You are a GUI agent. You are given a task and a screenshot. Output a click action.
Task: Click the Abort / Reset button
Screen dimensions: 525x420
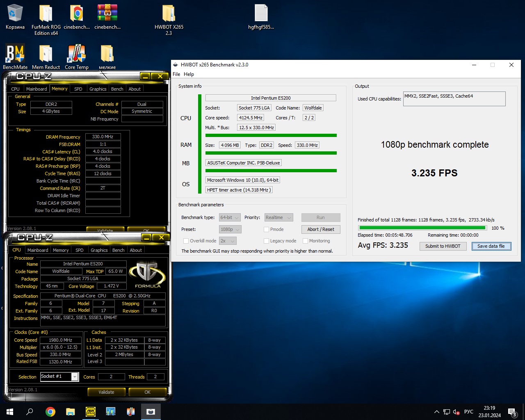click(x=321, y=230)
